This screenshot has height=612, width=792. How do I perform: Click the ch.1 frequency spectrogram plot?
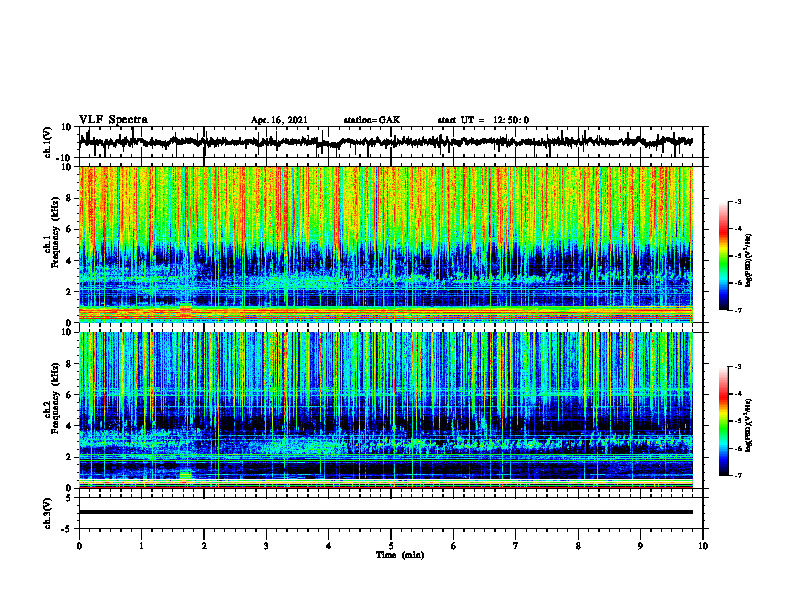pyautogui.click(x=386, y=244)
